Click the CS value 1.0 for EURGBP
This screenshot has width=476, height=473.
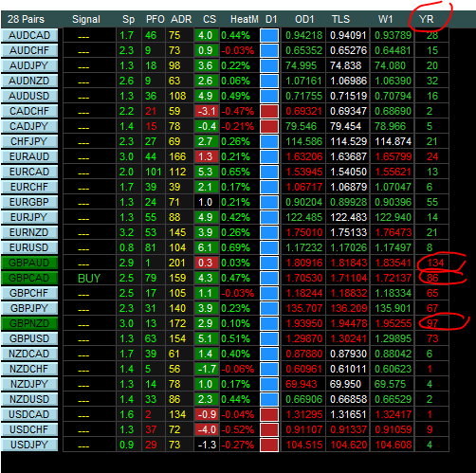pyautogui.click(x=206, y=202)
